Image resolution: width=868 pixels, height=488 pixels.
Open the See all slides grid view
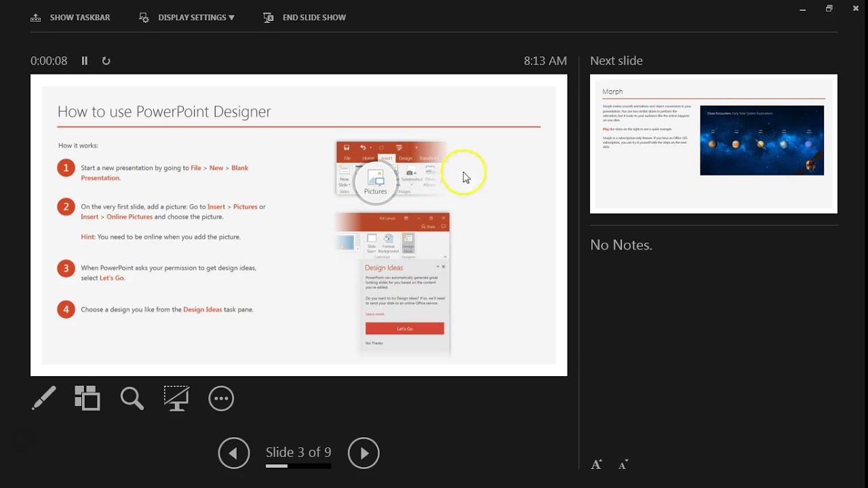87,398
